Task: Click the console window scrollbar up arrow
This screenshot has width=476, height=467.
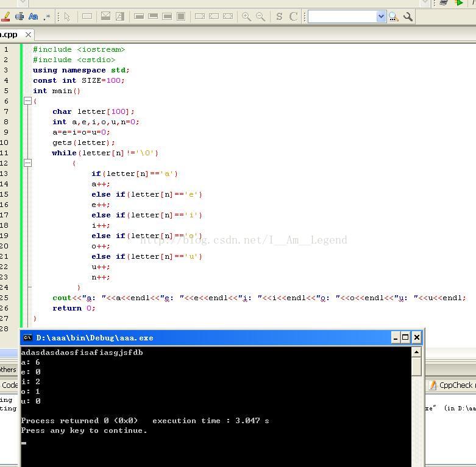Action: [x=416, y=352]
